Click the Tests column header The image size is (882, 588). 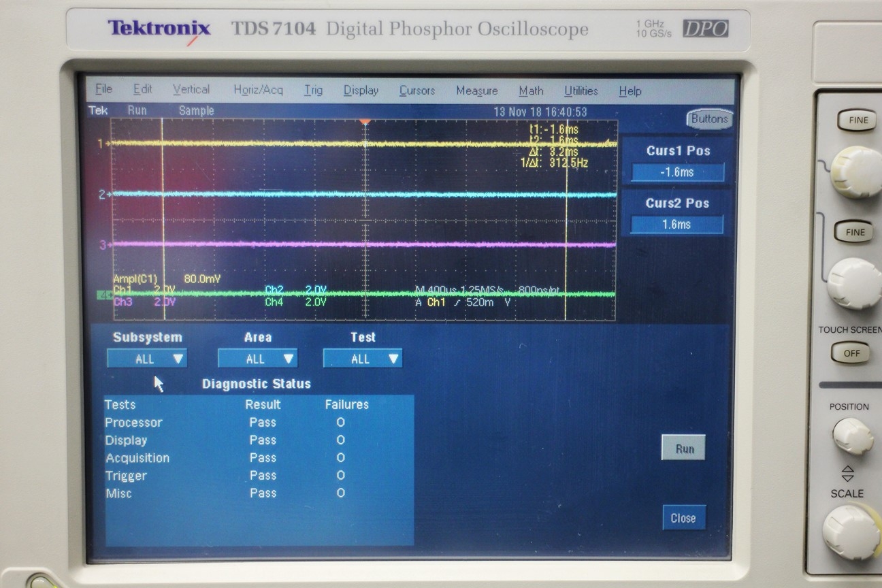(x=120, y=404)
